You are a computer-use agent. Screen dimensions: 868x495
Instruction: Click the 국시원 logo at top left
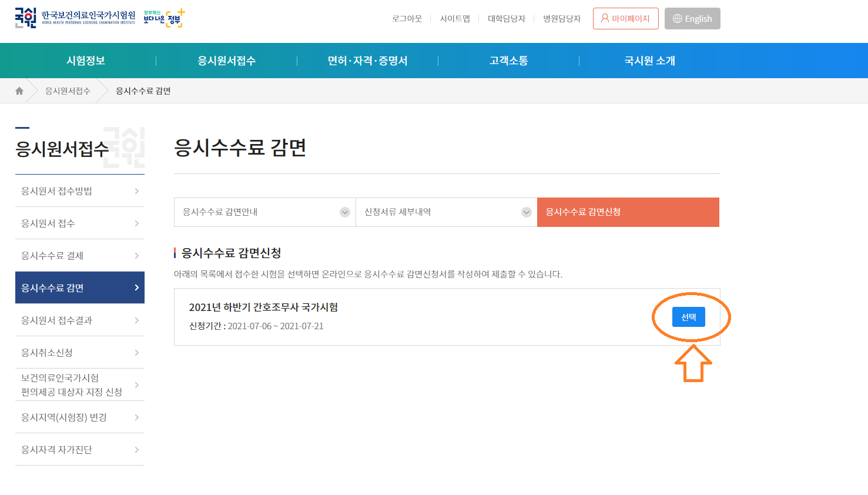(75, 18)
